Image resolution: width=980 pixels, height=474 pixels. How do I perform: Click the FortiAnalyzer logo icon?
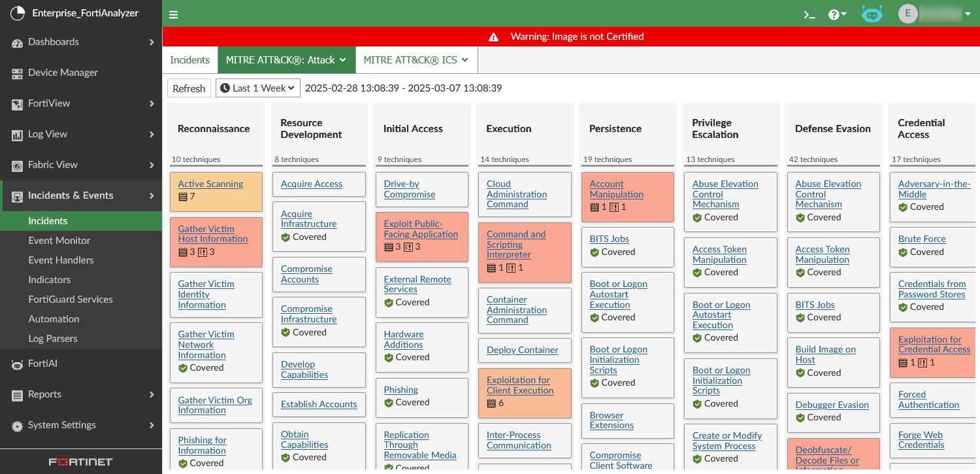coord(18,12)
